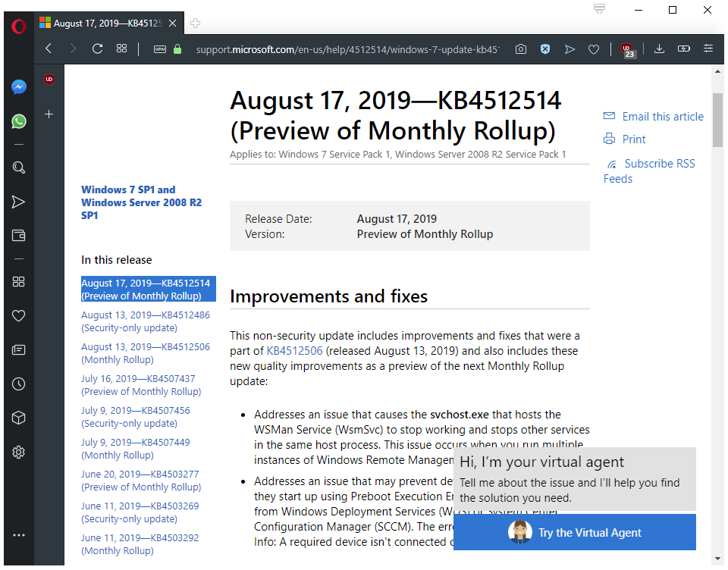Open the tab menu icon in title bar
This screenshot has width=728, height=570.
tap(599, 9)
